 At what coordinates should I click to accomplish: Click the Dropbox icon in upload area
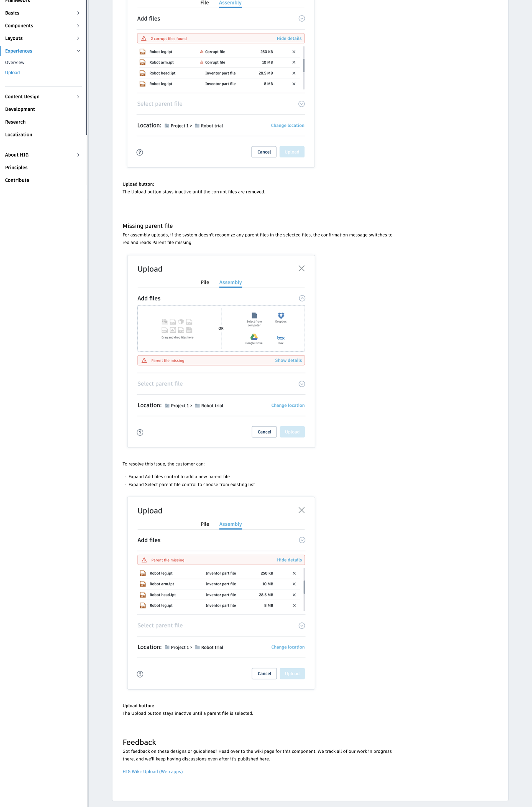click(x=281, y=315)
